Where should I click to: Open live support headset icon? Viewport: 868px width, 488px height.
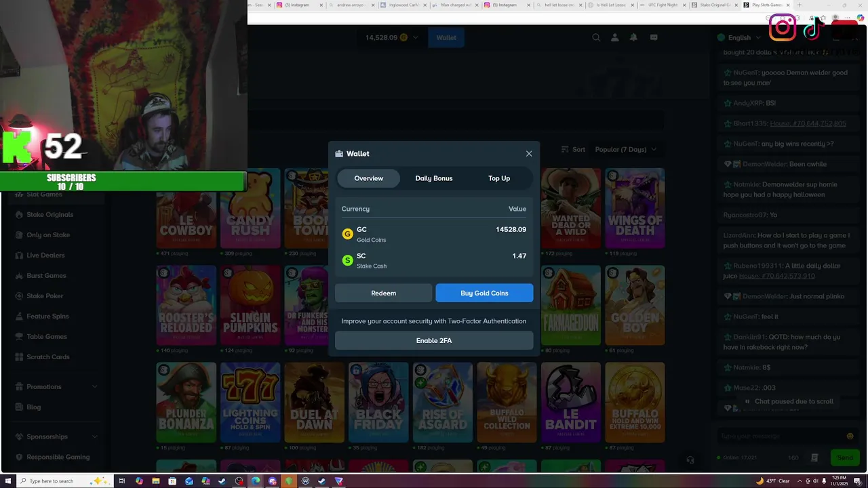tap(690, 460)
